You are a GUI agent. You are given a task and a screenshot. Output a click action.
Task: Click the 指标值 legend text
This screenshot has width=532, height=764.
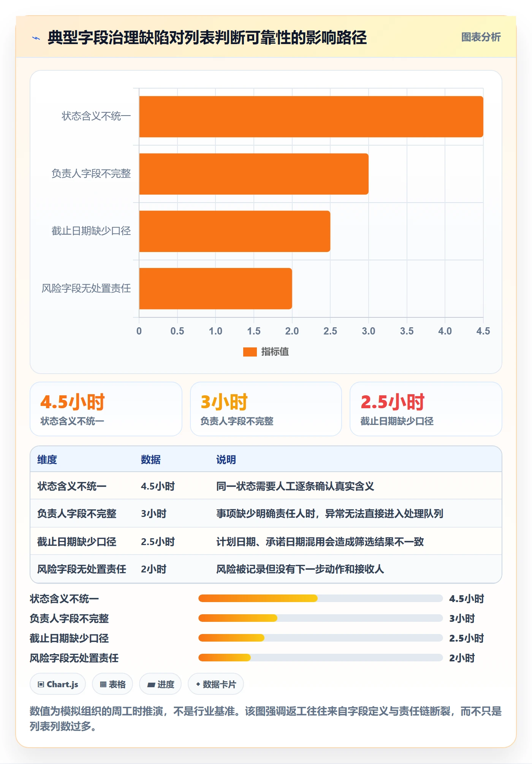(275, 352)
